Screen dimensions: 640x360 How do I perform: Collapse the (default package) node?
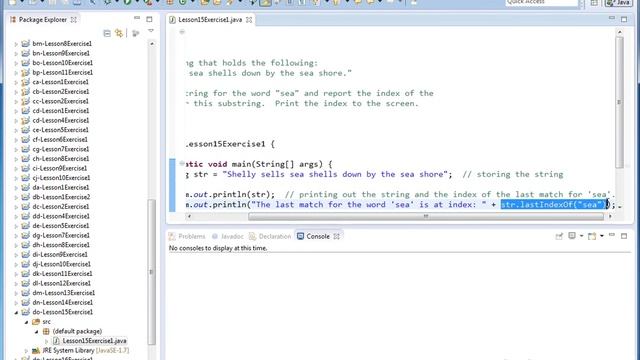37,331
